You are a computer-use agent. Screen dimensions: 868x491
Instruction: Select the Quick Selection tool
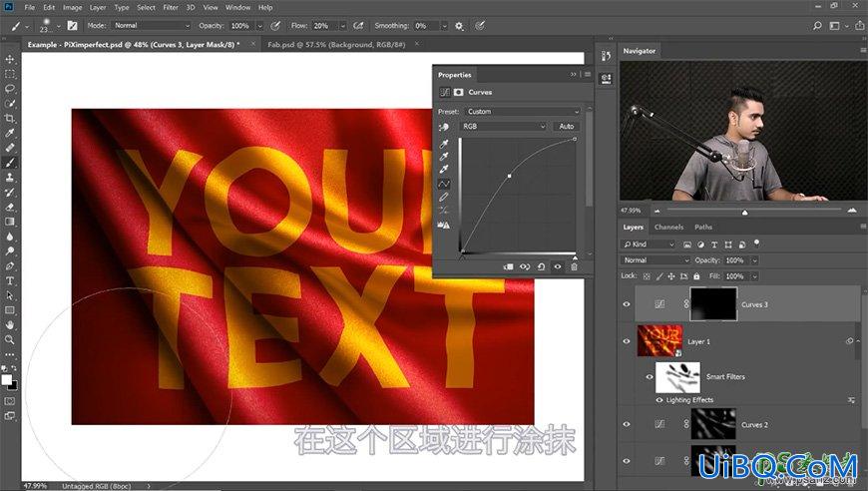pos(9,104)
